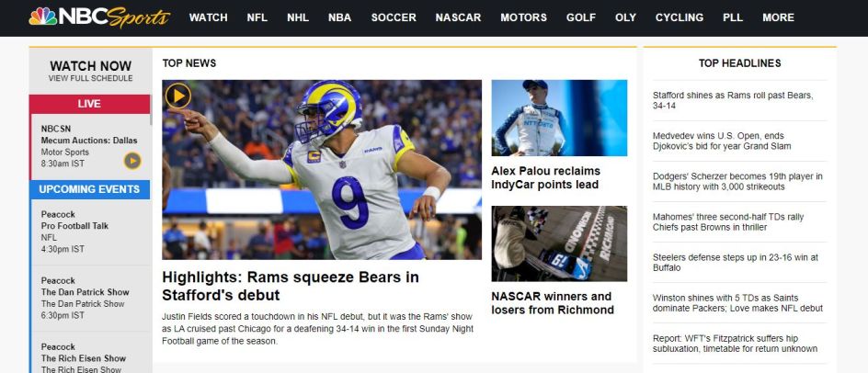Click the Rams quarterback main story image
Screen dimensions: 868x373
[322, 170]
